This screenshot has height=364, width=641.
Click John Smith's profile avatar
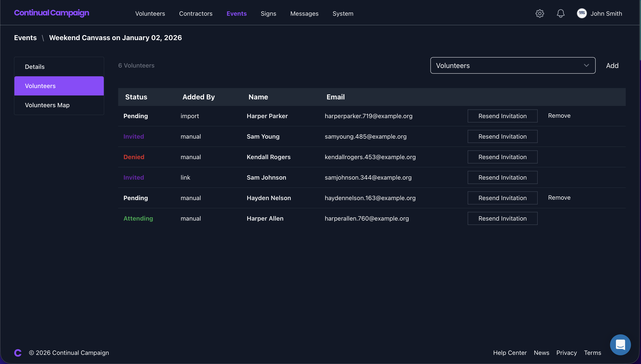point(582,14)
